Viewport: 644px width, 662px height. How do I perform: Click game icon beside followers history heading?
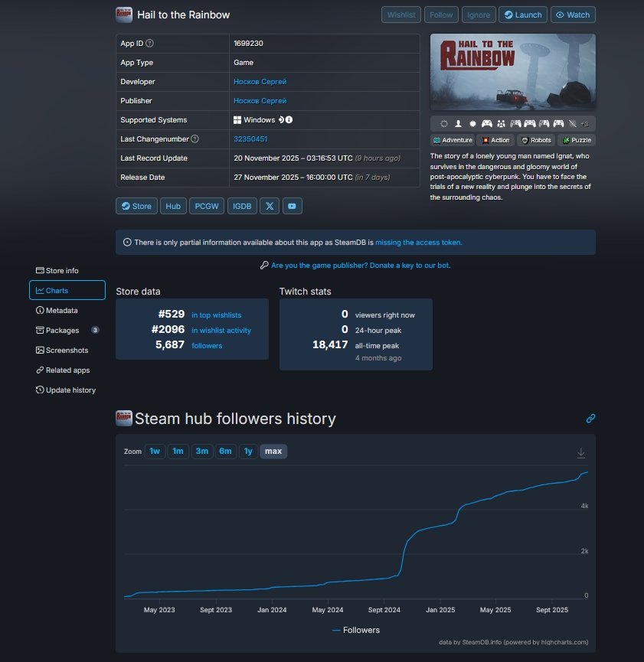click(124, 419)
